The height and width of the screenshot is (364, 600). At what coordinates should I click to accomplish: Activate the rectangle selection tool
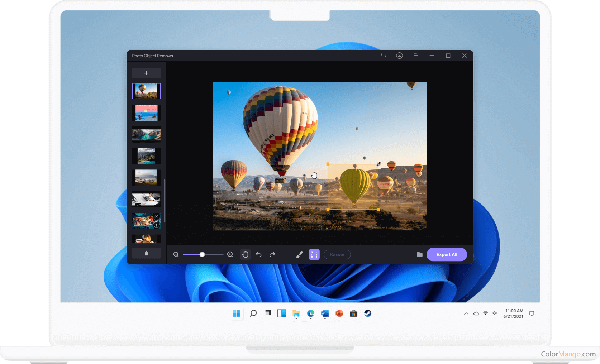click(x=314, y=254)
